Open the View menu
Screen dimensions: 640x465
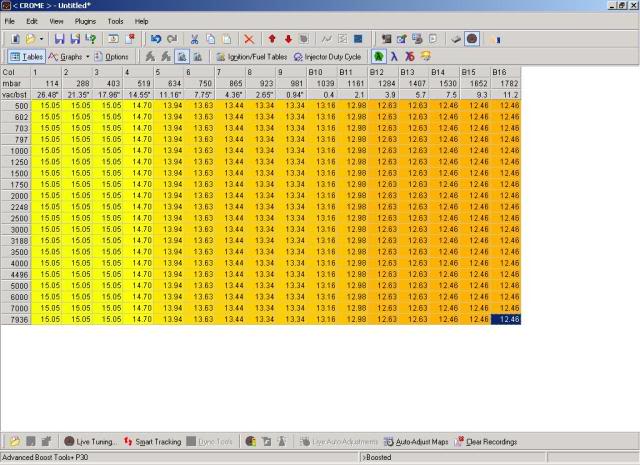pyautogui.click(x=56, y=21)
